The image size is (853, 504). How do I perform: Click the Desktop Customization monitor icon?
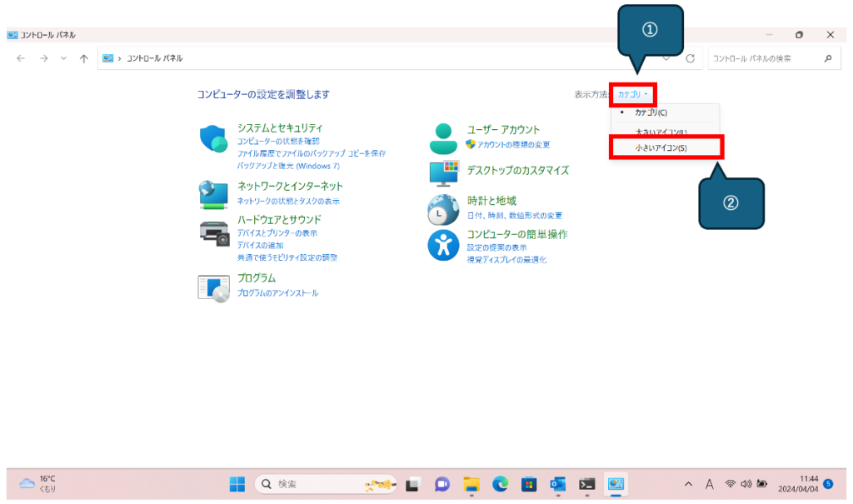click(443, 172)
